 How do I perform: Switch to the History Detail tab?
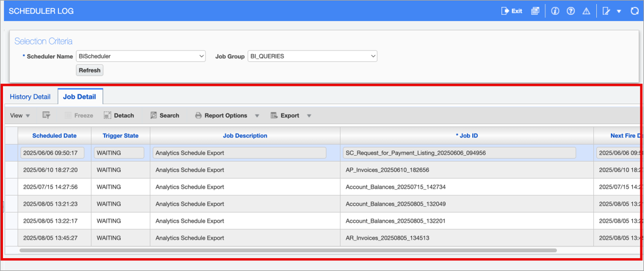[30, 97]
